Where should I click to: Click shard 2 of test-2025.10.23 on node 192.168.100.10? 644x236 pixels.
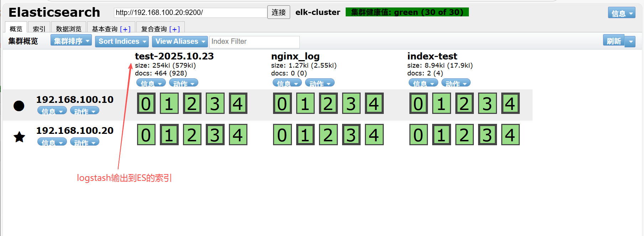[192, 103]
